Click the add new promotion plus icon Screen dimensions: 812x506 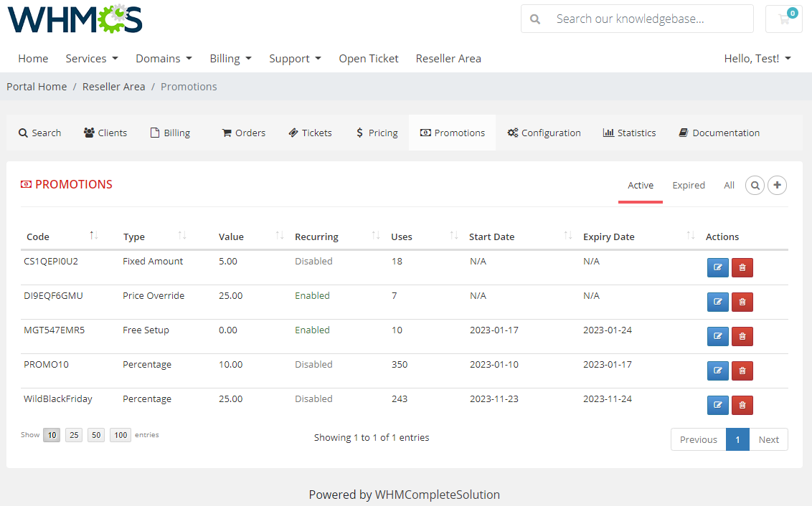click(777, 185)
